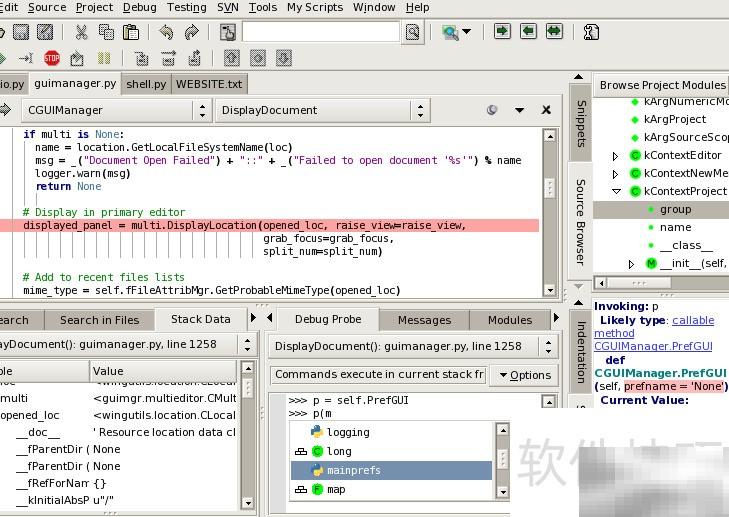Viewport: 729px width, 517px height.
Task: Click the Pause debug icon
Action: 104,58
